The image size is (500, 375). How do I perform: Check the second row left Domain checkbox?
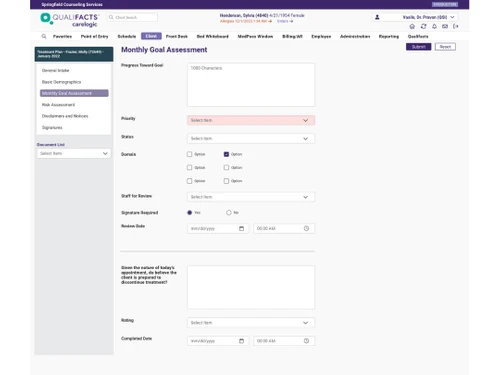[190, 167]
